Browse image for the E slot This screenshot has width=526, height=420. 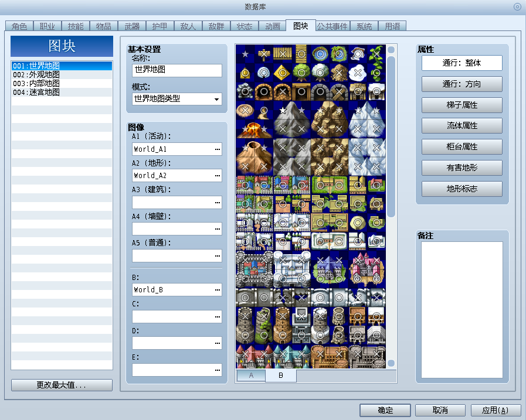218,370
